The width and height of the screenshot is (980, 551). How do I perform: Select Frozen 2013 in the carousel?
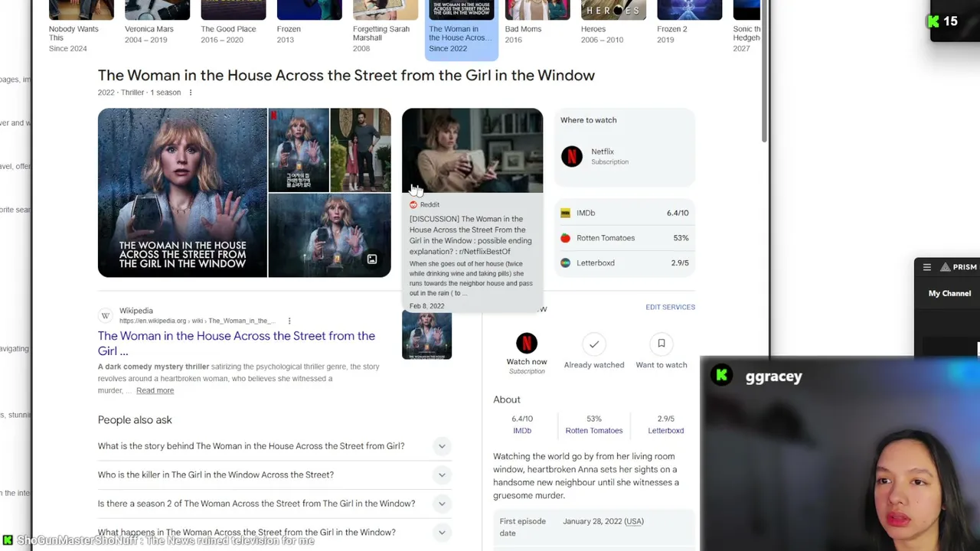(x=309, y=23)
